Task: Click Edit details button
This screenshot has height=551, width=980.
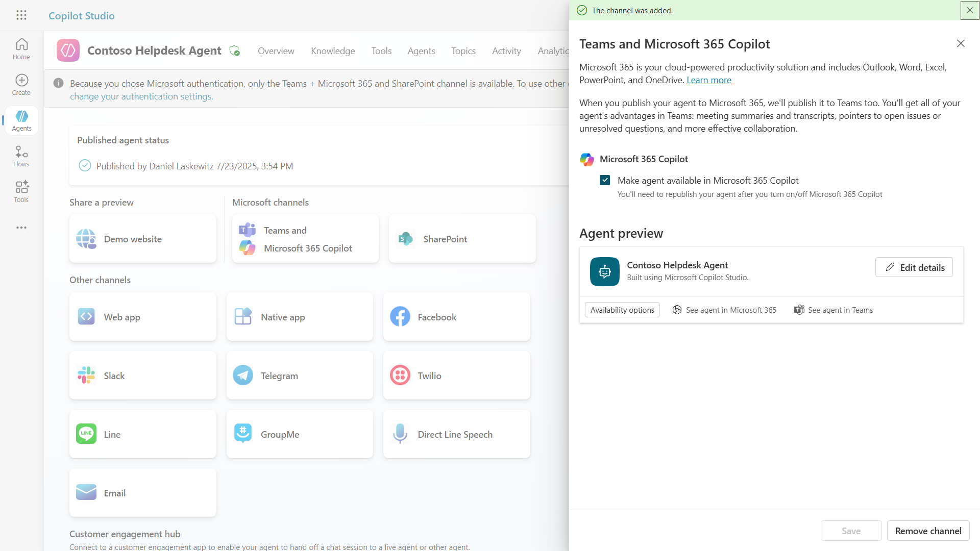Action: tap(914, 267)
